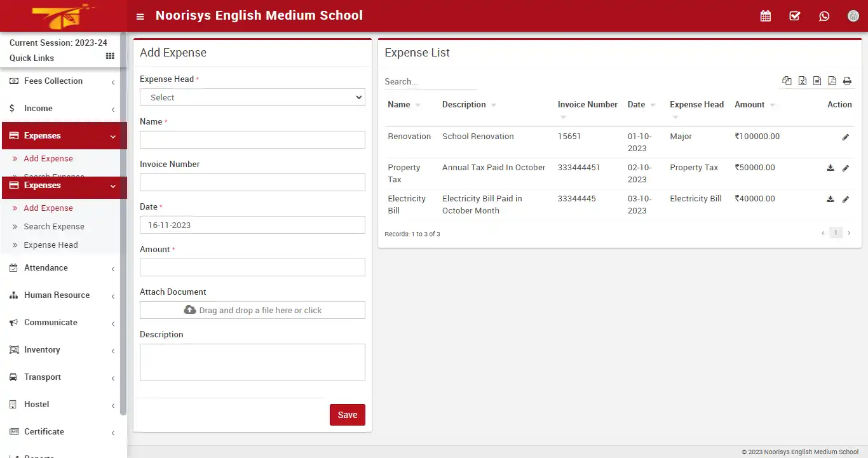The height and width of the screenshot is (458, 868).
Task: Export expense list to PDF
Action: [832, 81]
